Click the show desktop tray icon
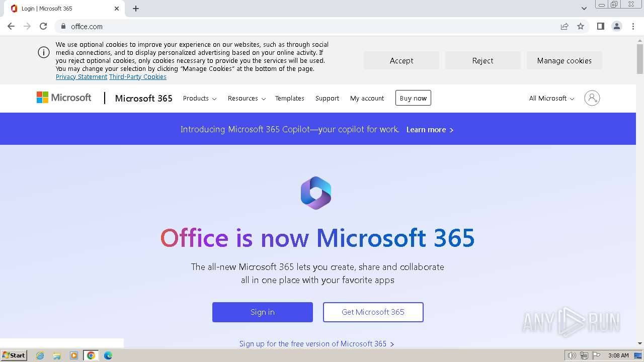 [638, 355]
